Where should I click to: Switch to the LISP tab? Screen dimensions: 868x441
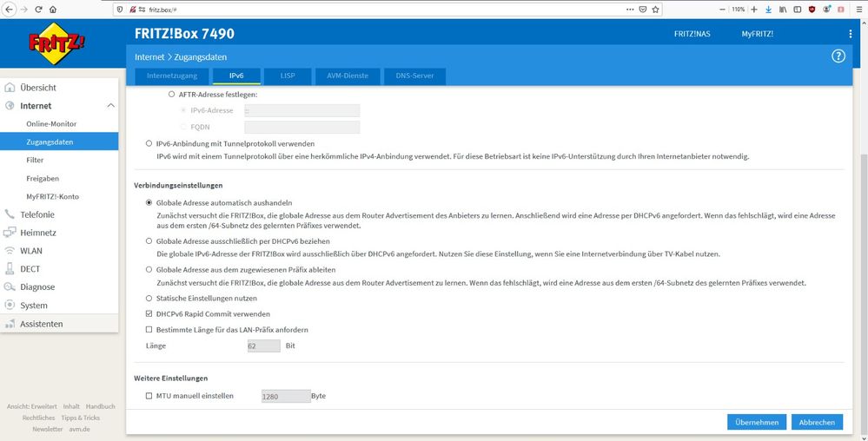point(288,76)
